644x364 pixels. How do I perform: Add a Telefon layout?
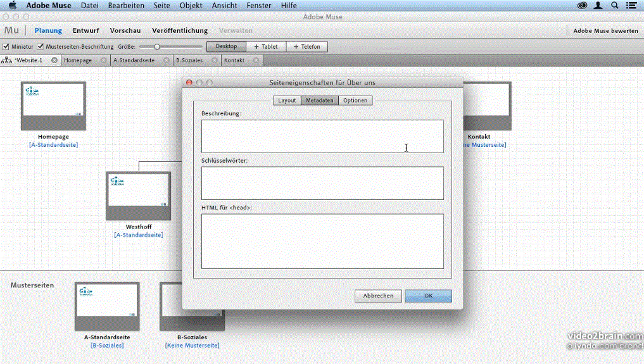click(307, 46)
